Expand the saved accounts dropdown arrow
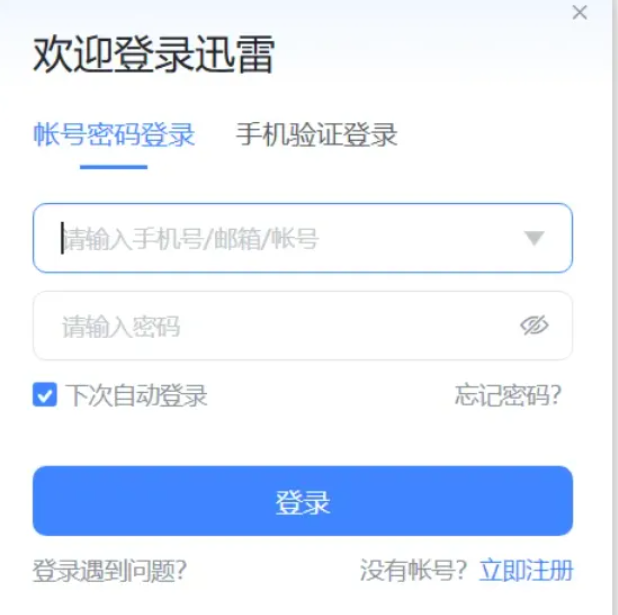618x615 pixels. 534,238
